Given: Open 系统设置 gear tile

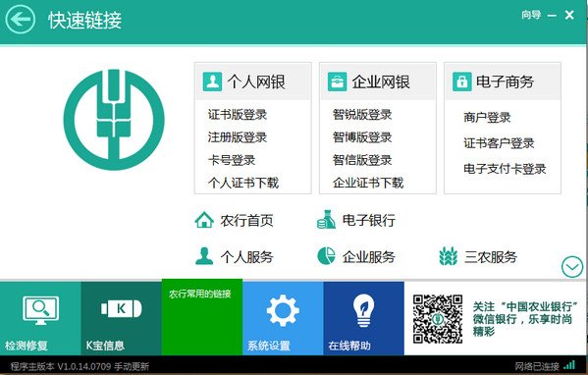Looking at the screenshot, I should coord(283,318).
